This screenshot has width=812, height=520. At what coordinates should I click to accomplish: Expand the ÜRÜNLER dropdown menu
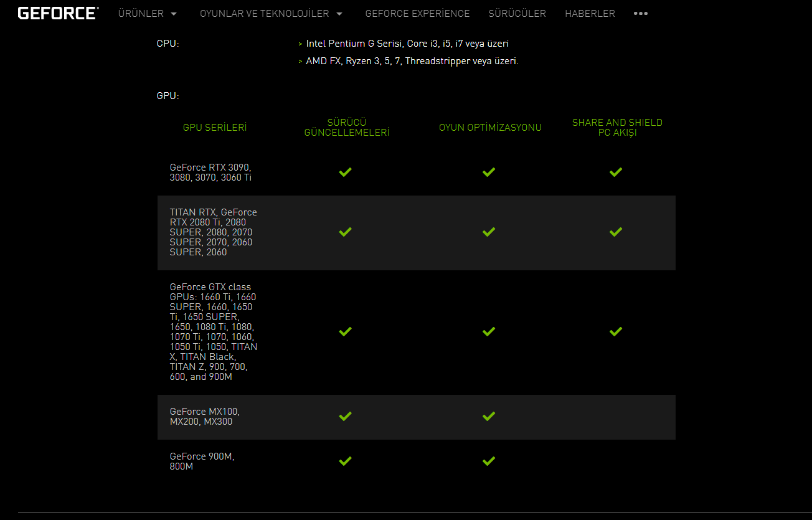tap(148, 14)
